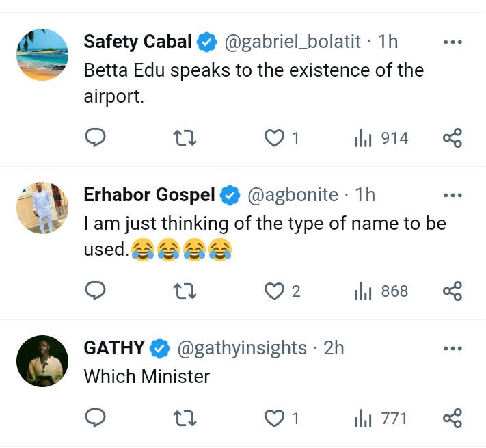Retweet GATHY's tweet
Screen dimensions: 486x448
185,418
